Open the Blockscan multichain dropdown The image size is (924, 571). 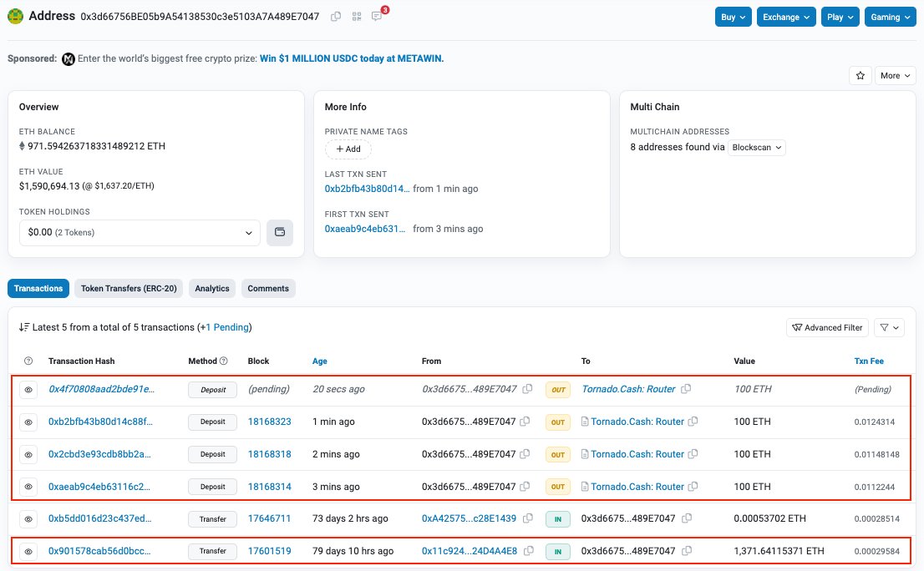point(757,147)
